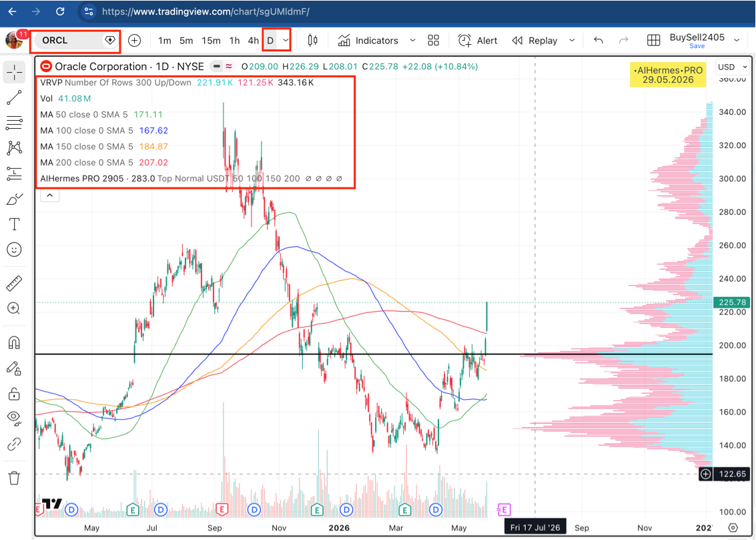Click the site information icon in address bar
The width and height of the screenshot is (756, 540).
(89, 11)
